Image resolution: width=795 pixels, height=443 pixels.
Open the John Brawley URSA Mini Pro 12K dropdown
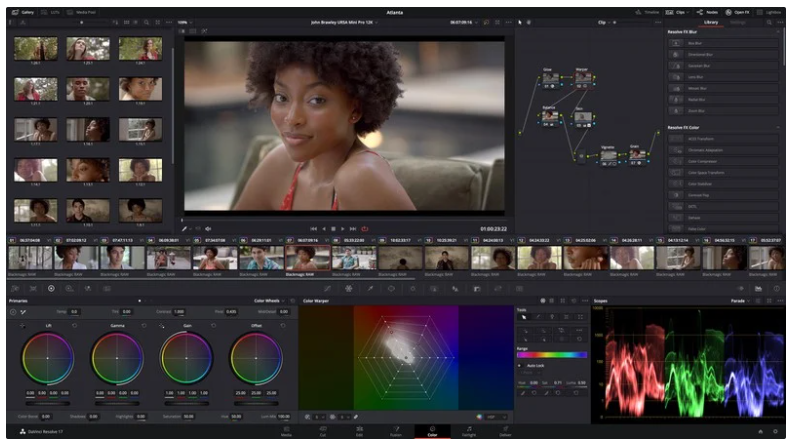pyautogui.click(x=344, y=22)
